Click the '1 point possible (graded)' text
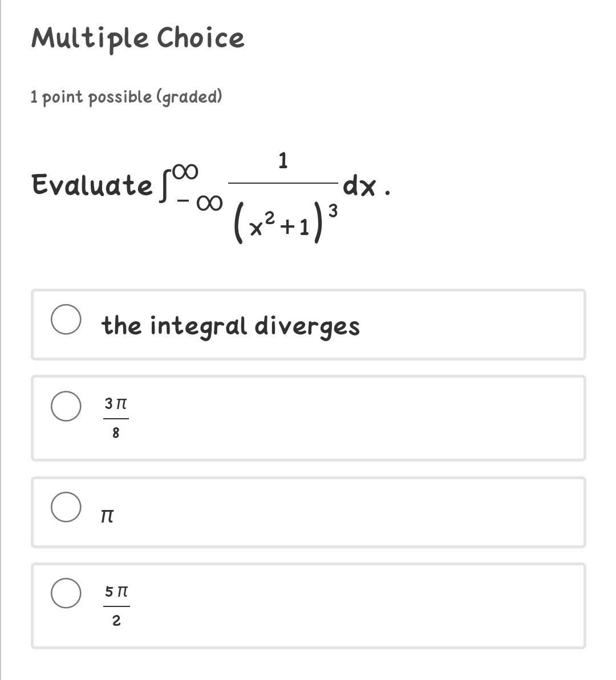616x680 pixels. 127,96
